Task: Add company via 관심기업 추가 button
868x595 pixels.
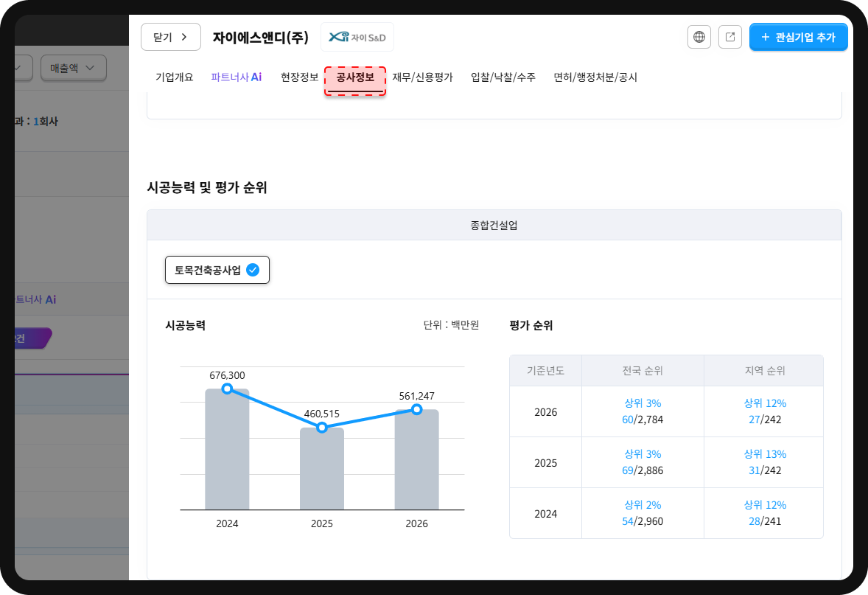Action: tap(798, 37)
